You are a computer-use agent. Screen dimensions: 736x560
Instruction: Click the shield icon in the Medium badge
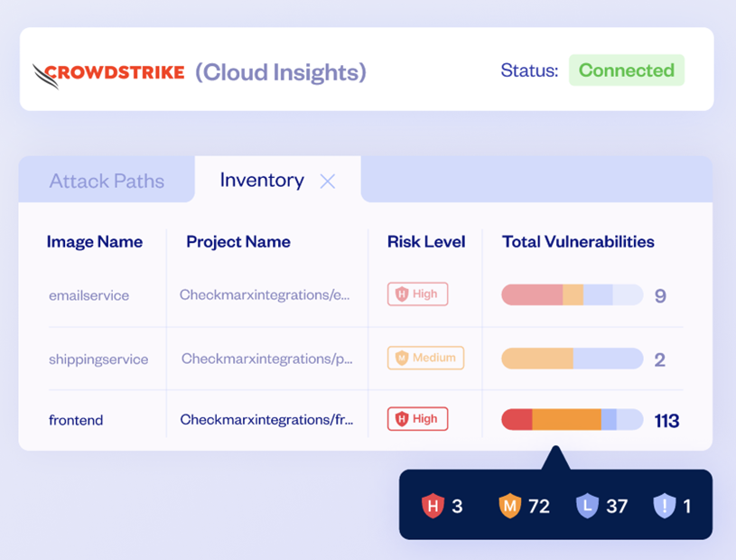point(402,359)
